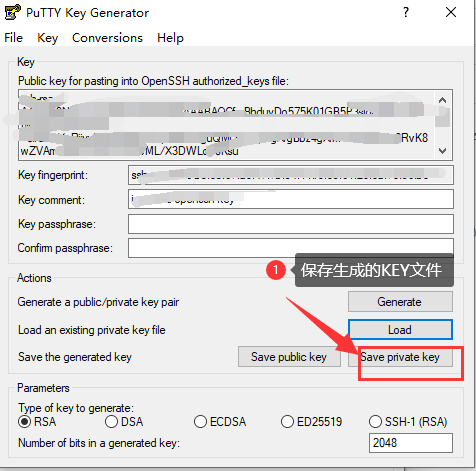Click the question mark help button
The height and width of the screenshot is (471, 476).
pos(406,13)
